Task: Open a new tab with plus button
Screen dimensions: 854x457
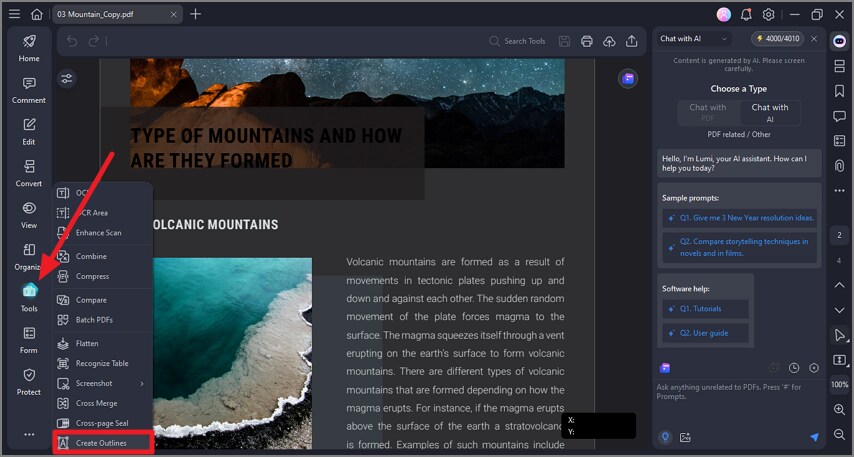Action: point(196,14)
